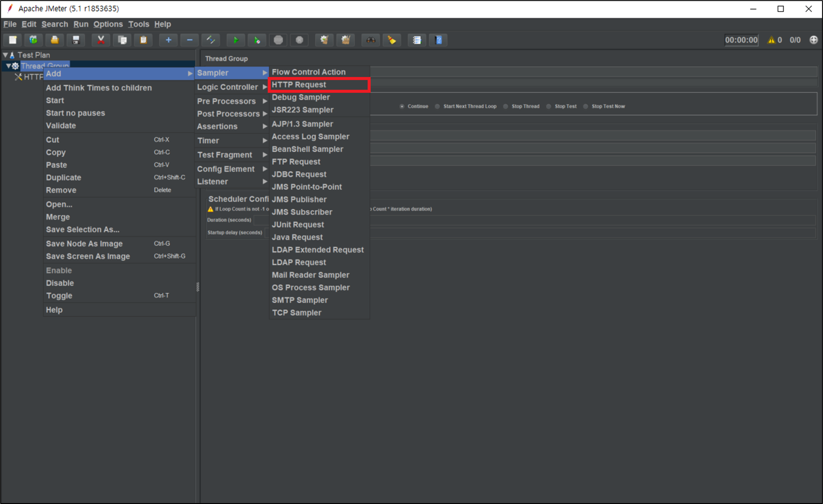Image resolution: width=823 pixels, height=504 pixels.
Task: Click the Test Plan flask icon
Action: pos(12,55)
